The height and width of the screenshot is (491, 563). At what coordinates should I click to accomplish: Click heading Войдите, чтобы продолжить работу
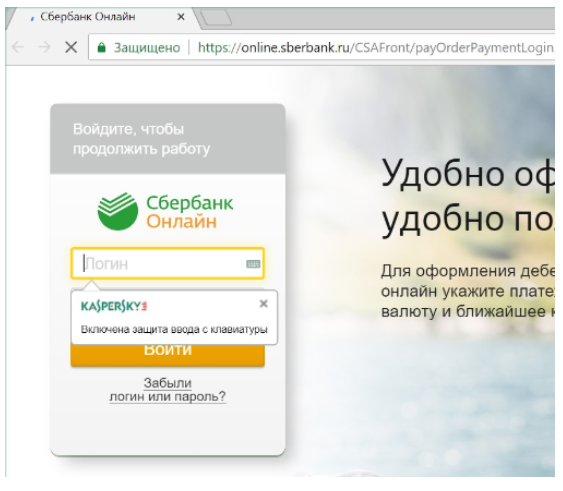(141, 139)
